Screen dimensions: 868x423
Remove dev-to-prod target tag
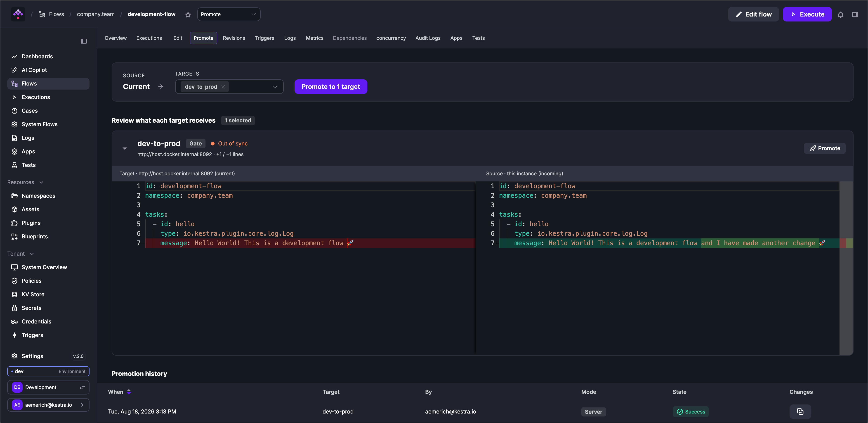223,87
